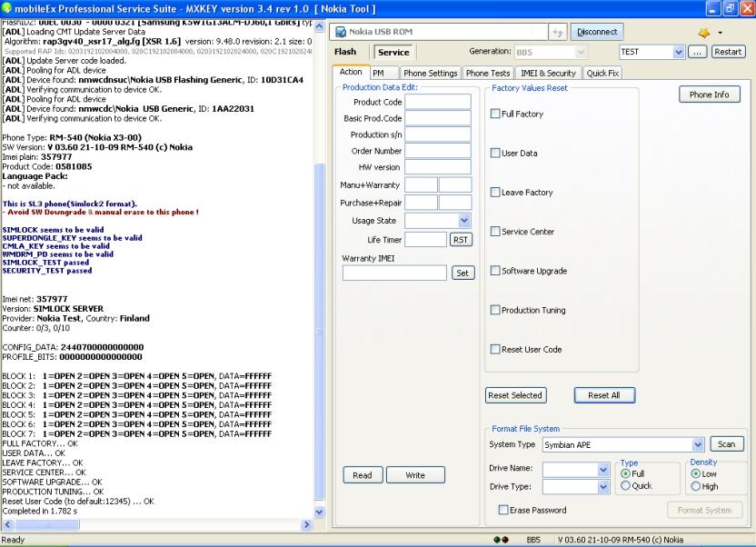Screen dimensions: 756x547
Task: Click the HW version input field
Action: pos(437,167)
